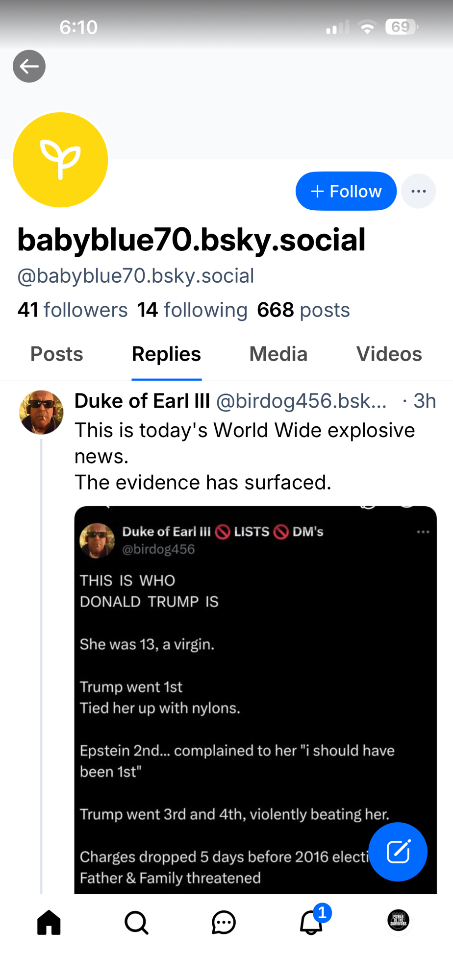Image resolution: width=453 pixels, height=980 pixels.
Task: Follow the babyblue70 account
Action: pos(346,191)
